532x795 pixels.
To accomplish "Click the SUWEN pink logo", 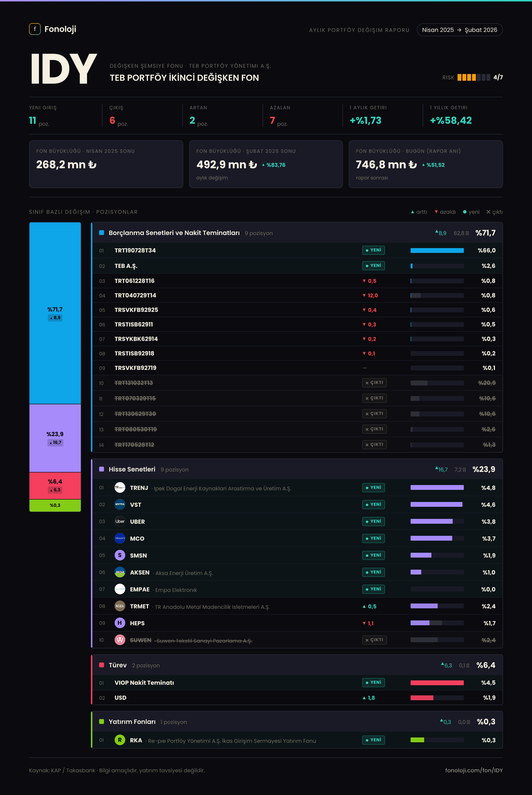I will [x=120, y=640].
